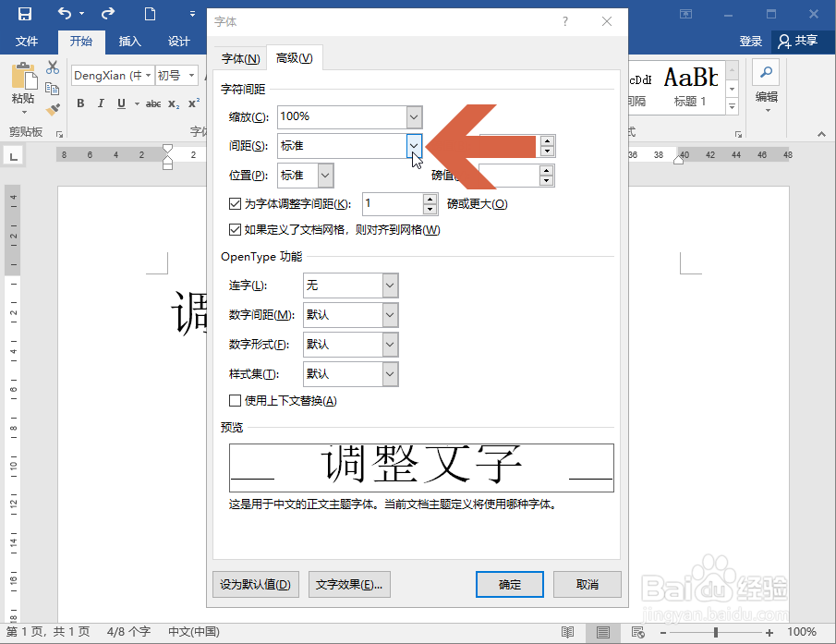Screen dimensions: 836x644
Task: Uncheck the 如果定义了文档网格 alignment option
Action: (236, 229)
